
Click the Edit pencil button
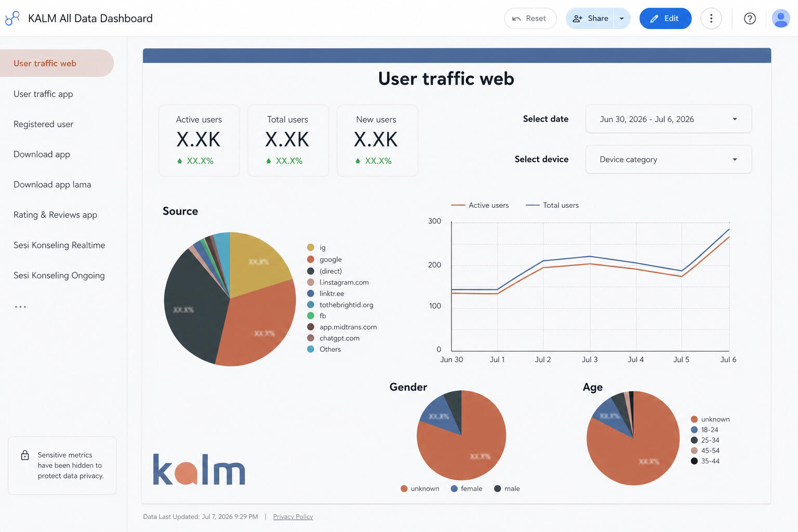point(666,19)
